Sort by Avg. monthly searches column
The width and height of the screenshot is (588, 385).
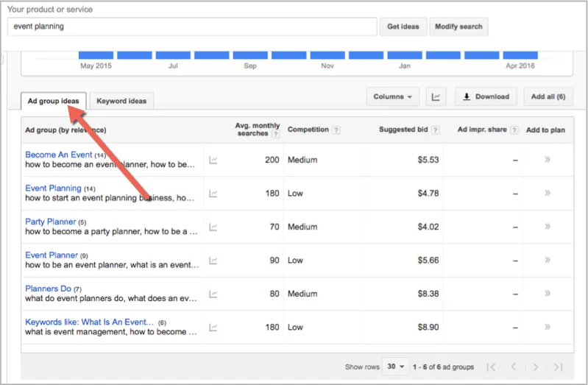(x=258, y=130)
